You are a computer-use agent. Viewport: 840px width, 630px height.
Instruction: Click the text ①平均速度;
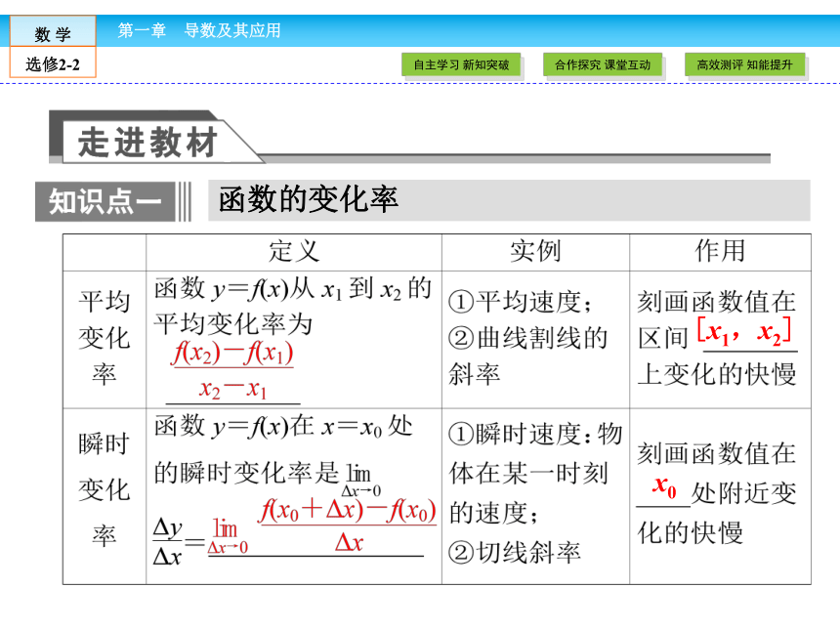pyautogui.click(x=520, y=302)
